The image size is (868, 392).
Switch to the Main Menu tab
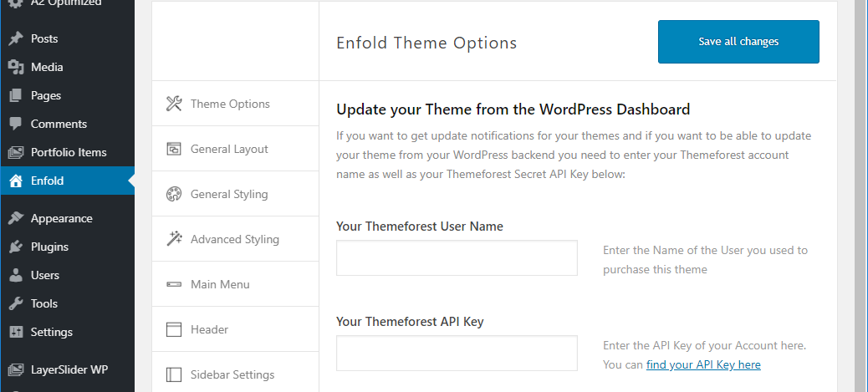coord(220,284)
